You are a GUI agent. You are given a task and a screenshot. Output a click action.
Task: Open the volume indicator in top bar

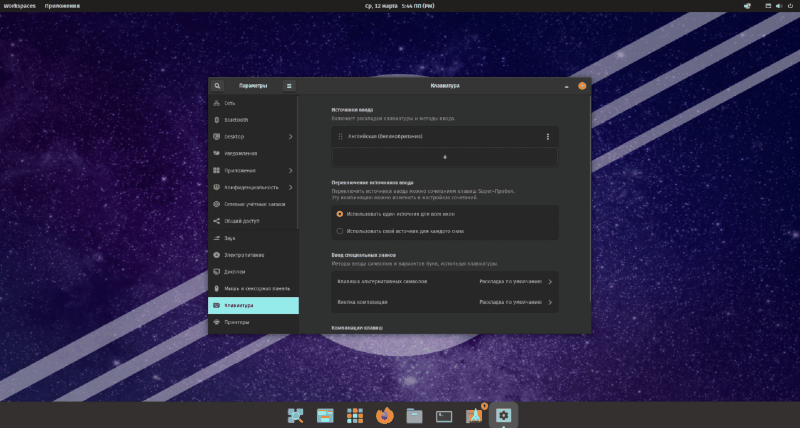click(x=779, y=6)
